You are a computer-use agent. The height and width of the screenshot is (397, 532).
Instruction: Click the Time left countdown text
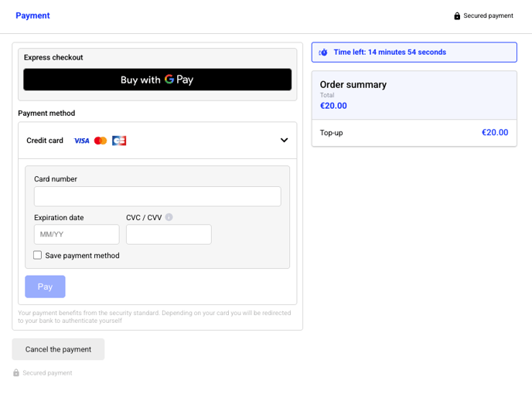pos(390,53)
